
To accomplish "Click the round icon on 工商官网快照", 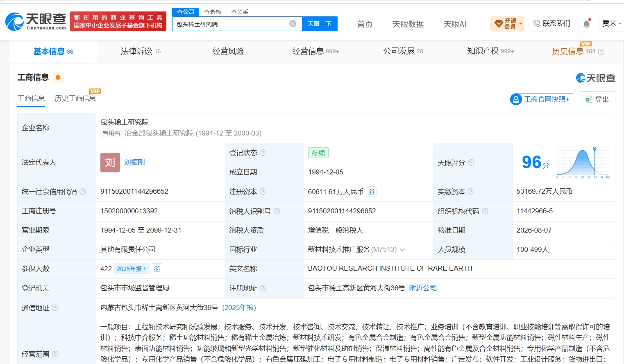I will click(516, 99).
